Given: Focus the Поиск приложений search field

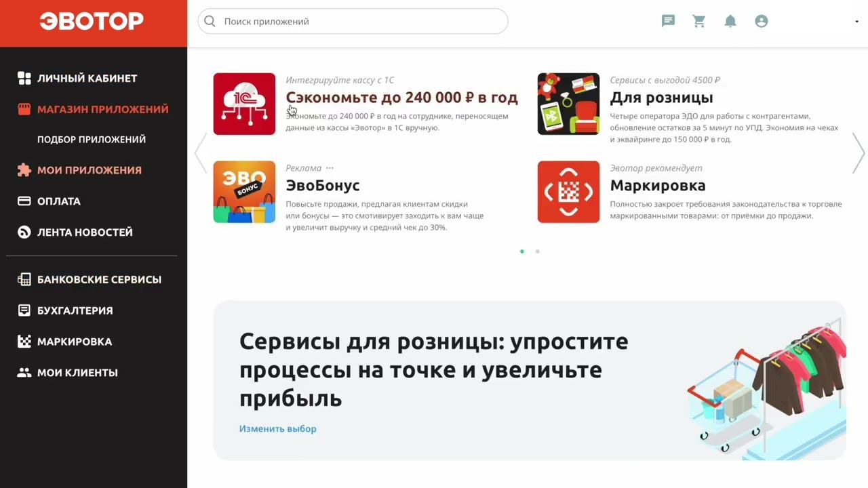Looking at the screenshot, I should [353, 21].
